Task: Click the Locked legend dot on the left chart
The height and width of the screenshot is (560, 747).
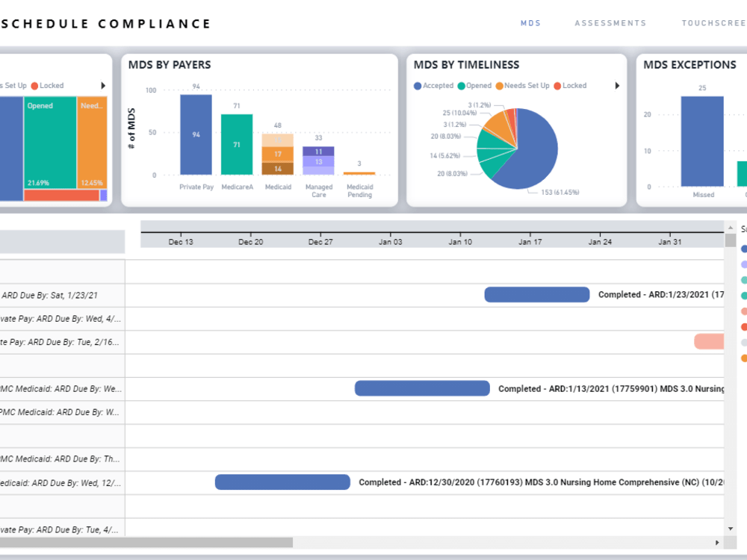Action: click(x=34, y=85)
